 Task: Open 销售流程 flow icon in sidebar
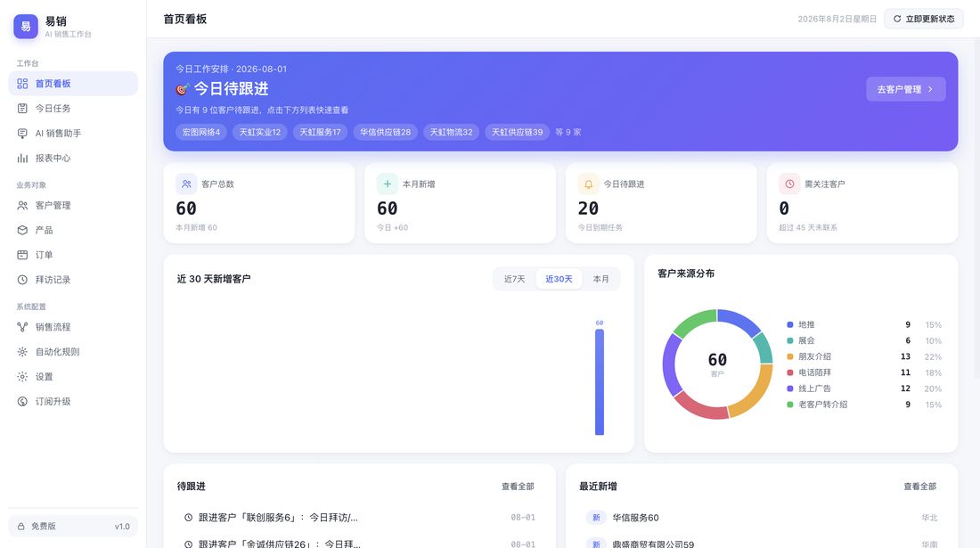[22, 327]
